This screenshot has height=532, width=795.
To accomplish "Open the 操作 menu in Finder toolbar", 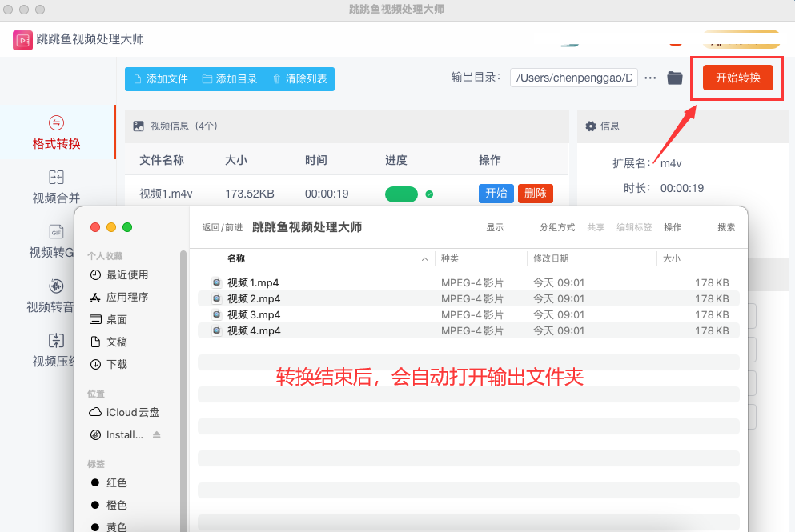I will click(673, 227).
